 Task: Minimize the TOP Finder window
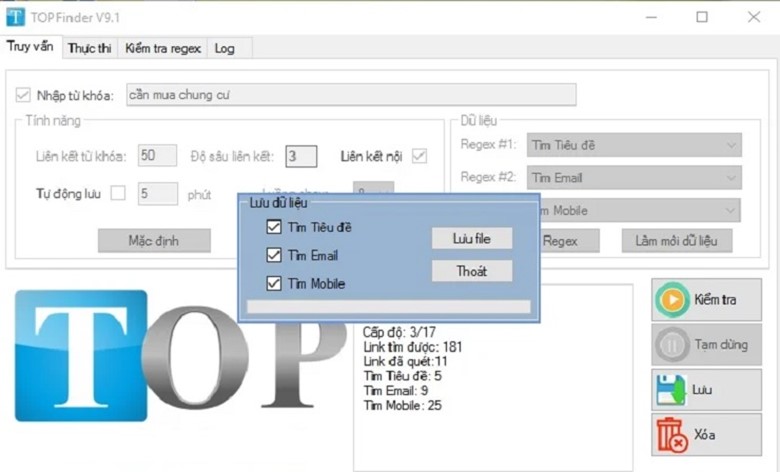(651, 17)
